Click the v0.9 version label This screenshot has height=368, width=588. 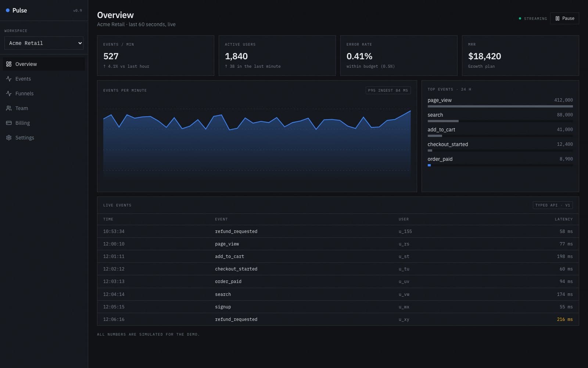pos(78,11)
